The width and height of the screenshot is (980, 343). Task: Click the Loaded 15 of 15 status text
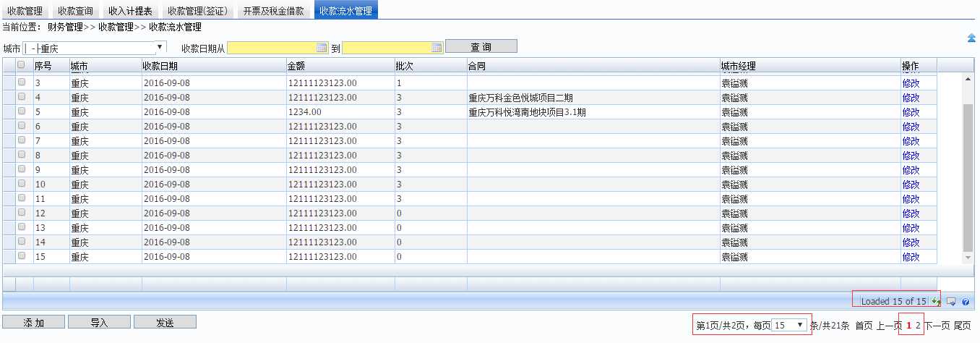(x=894, y=301)
